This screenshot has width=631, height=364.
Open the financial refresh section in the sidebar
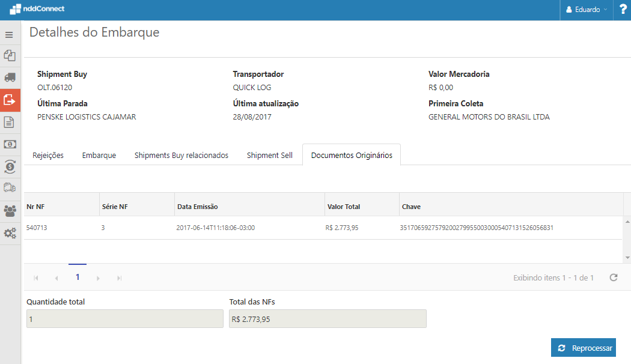(9, 166)
